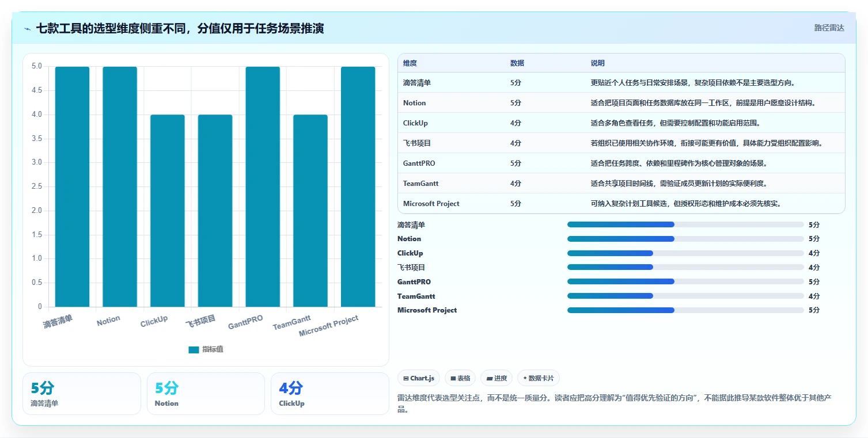Click the ClickUp bar in the chart
Screen dimensions: 868x438
(168, 211)
